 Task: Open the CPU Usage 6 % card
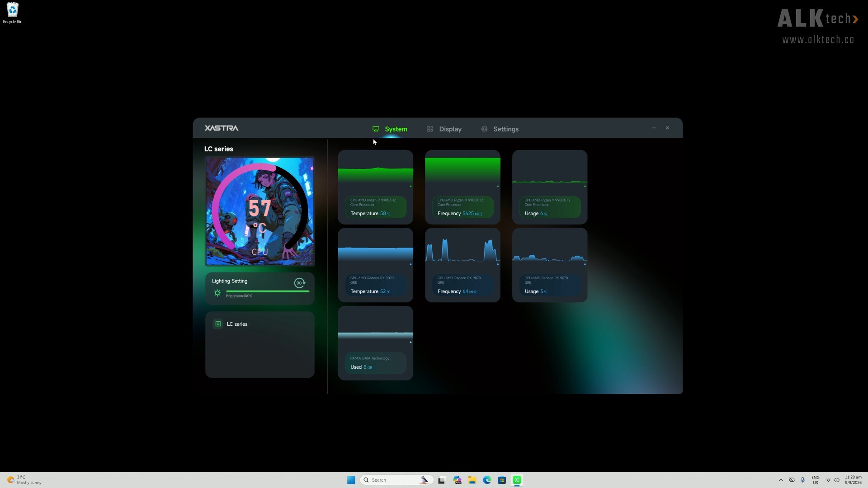(x=550, y=187)
